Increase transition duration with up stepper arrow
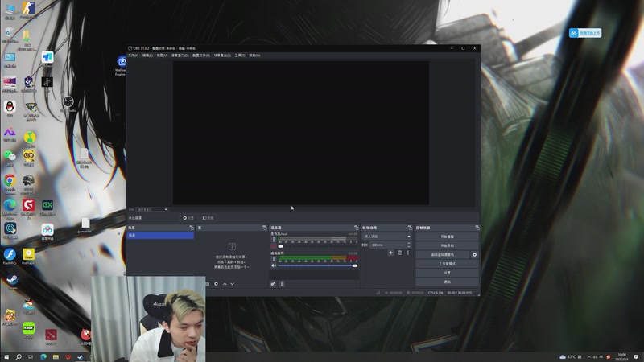This screenshot has height=362, width=644. (x=409, y=244)
